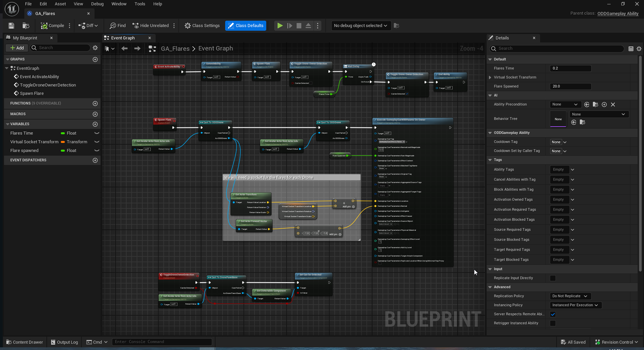The image size is (644, 350).
Task: Focus the console command input field
Action: click(162, 342)
